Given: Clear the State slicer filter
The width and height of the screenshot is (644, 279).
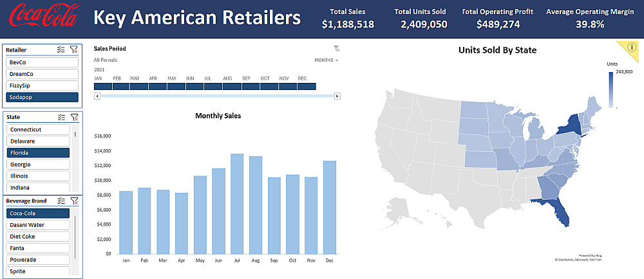Looking at the screenshot, I should (73, 117).
